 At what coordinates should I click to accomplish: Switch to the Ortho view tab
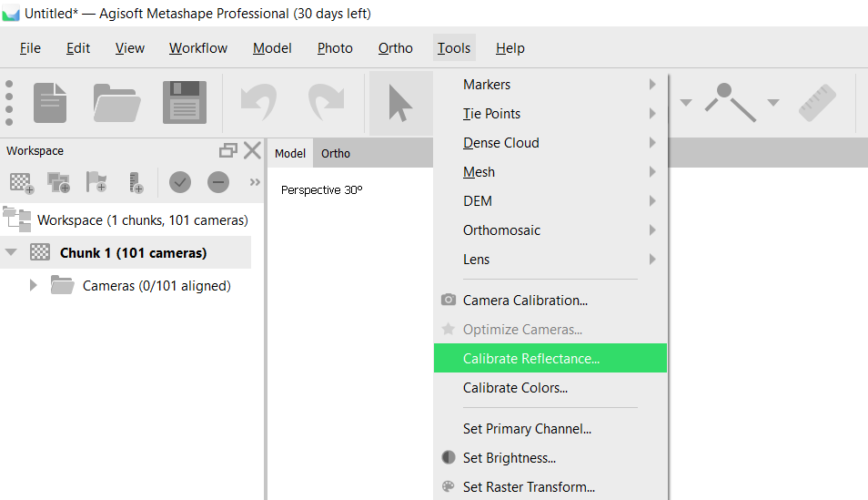tap(336, 153)
